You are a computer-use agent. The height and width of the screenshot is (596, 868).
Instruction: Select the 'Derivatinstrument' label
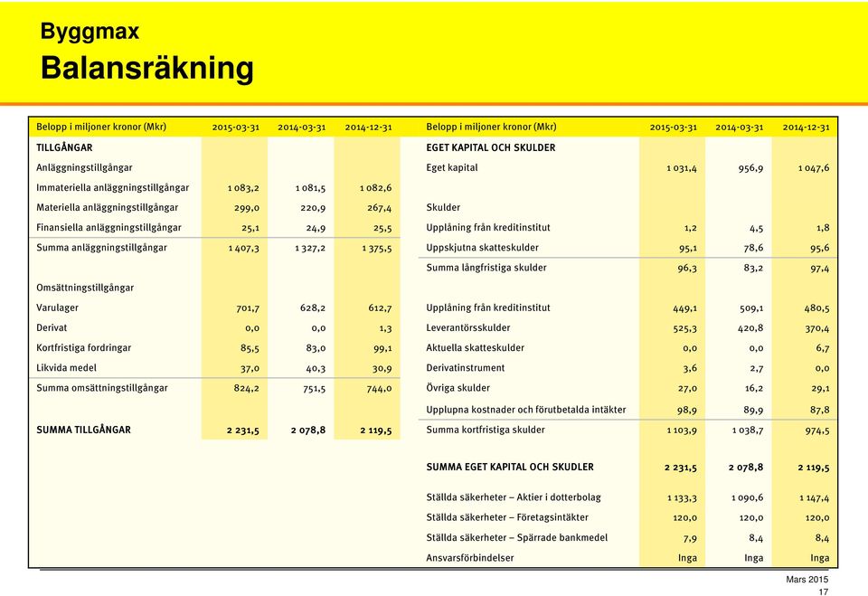click(465, 368)
